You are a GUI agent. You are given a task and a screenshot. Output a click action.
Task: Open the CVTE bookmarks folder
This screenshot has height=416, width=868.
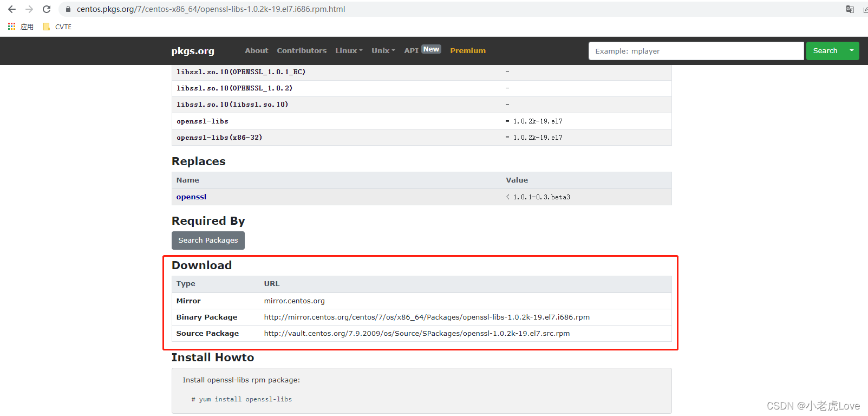click(x=57, y=27)
